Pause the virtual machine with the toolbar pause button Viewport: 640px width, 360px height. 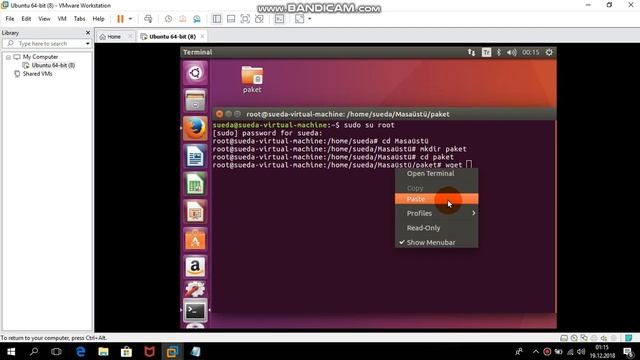[x=120, y=19]
